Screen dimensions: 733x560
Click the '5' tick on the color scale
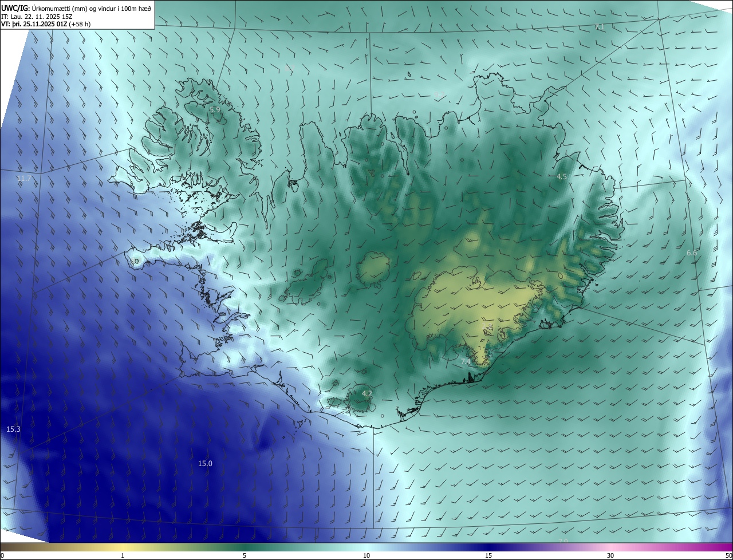[245, 555]
